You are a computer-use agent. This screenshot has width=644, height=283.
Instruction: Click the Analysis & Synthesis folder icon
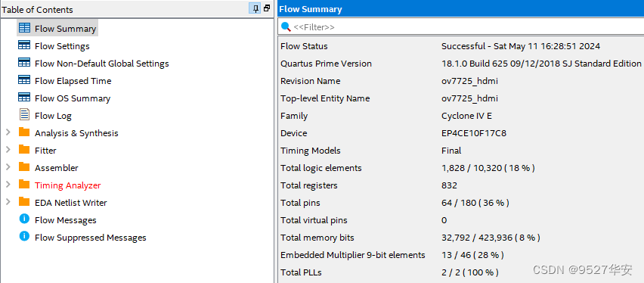coord(24,132)
